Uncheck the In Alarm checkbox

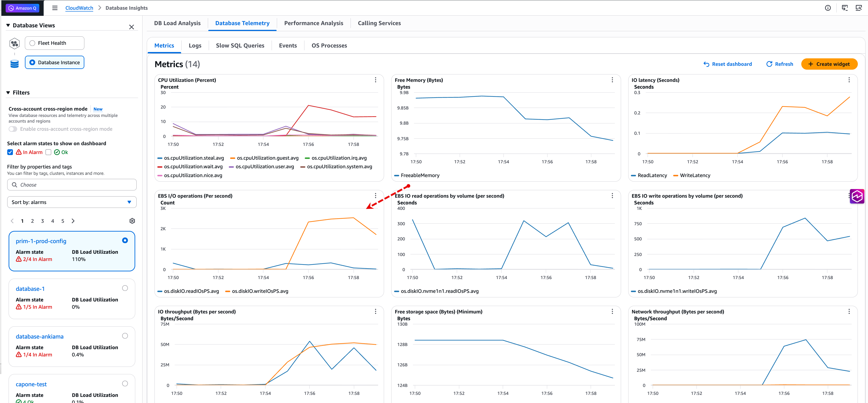tap(10, 152)
